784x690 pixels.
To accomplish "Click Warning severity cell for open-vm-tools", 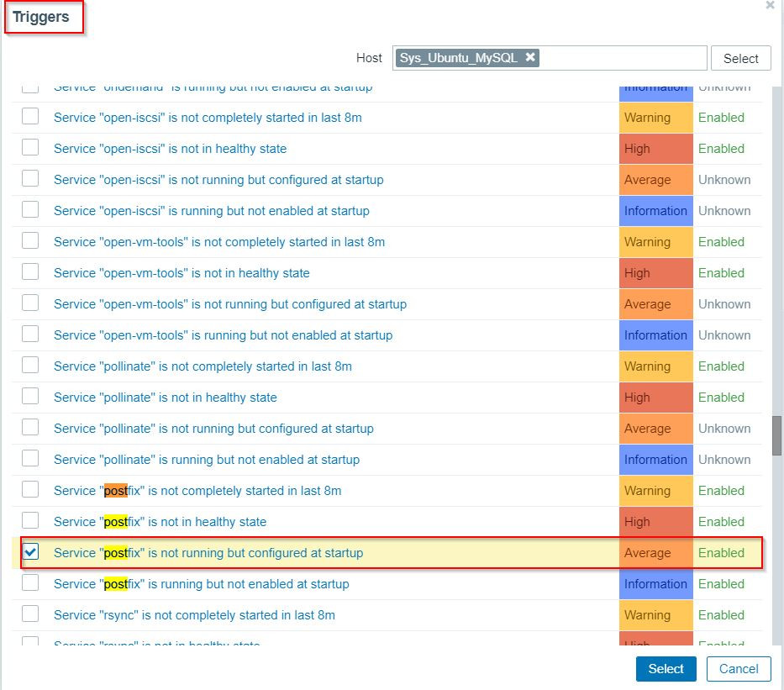I will point(655,242).
